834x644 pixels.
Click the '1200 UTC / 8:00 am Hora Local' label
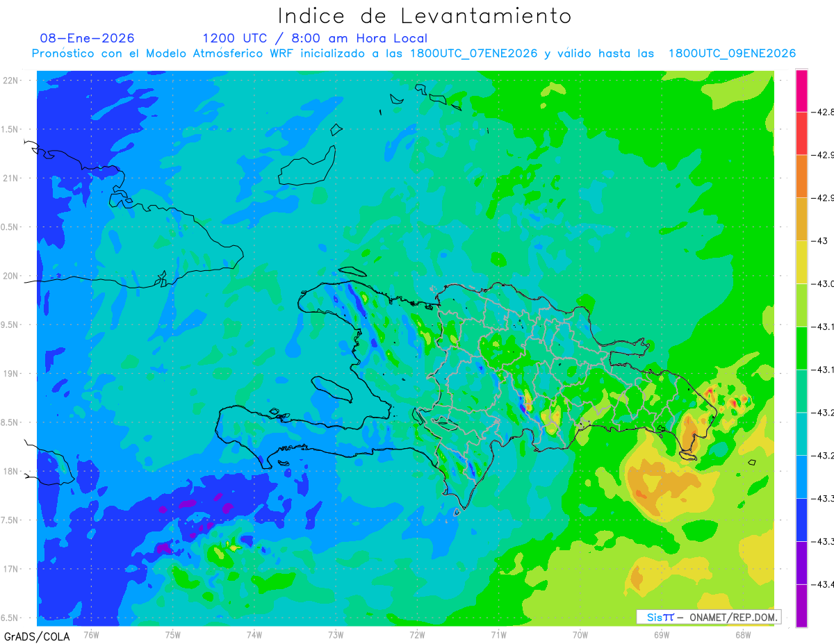point(315,38)
